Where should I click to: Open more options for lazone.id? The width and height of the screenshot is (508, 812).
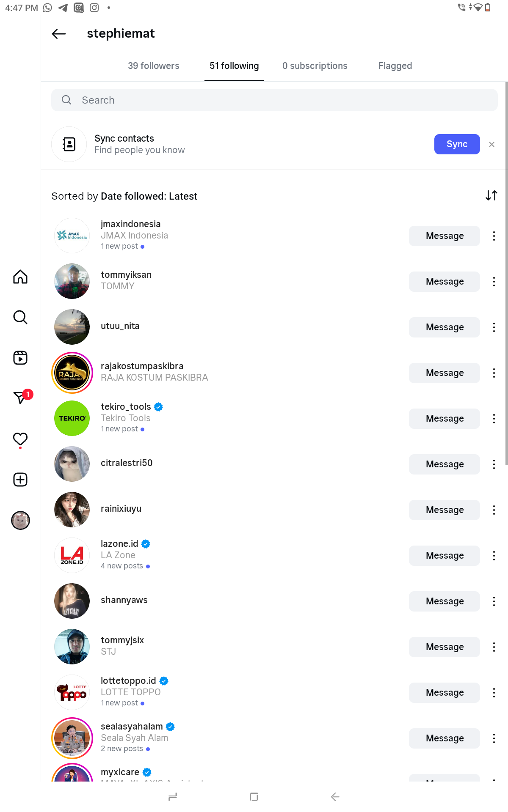(494, 556)
